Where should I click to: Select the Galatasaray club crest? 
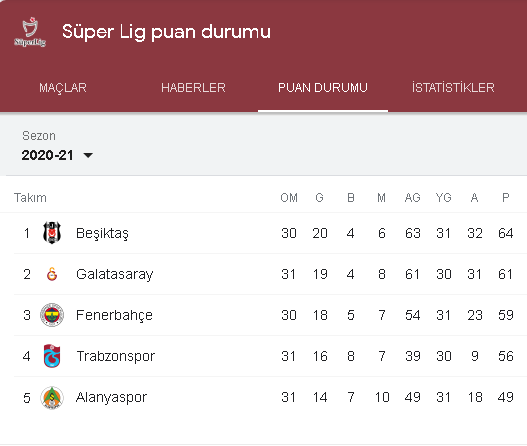52,274
